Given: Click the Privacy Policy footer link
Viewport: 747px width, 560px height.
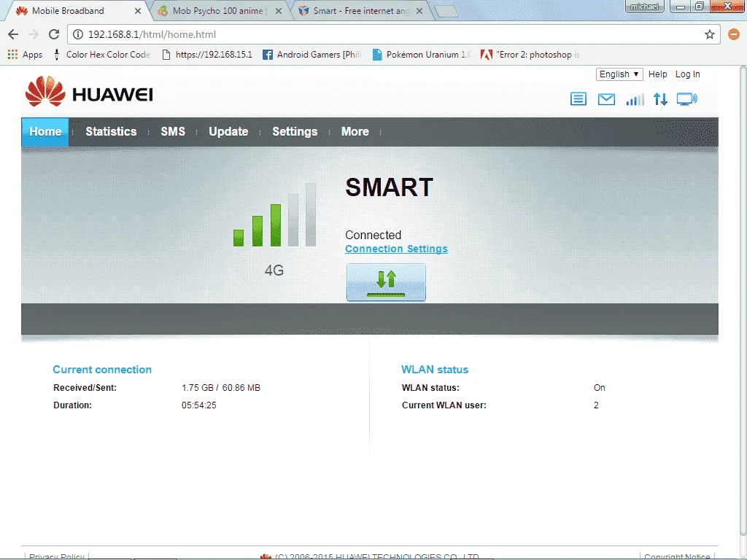Looking at the screenshot, I should (57, 556).
